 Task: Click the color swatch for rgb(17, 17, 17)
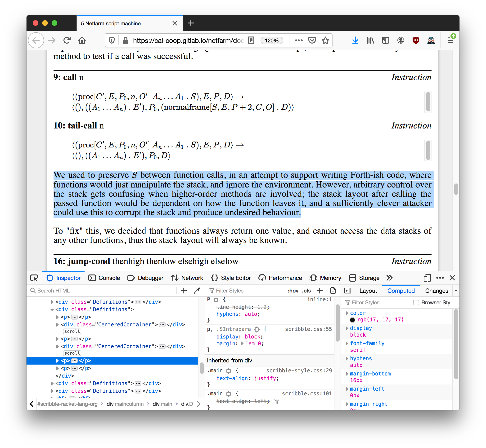352,320
